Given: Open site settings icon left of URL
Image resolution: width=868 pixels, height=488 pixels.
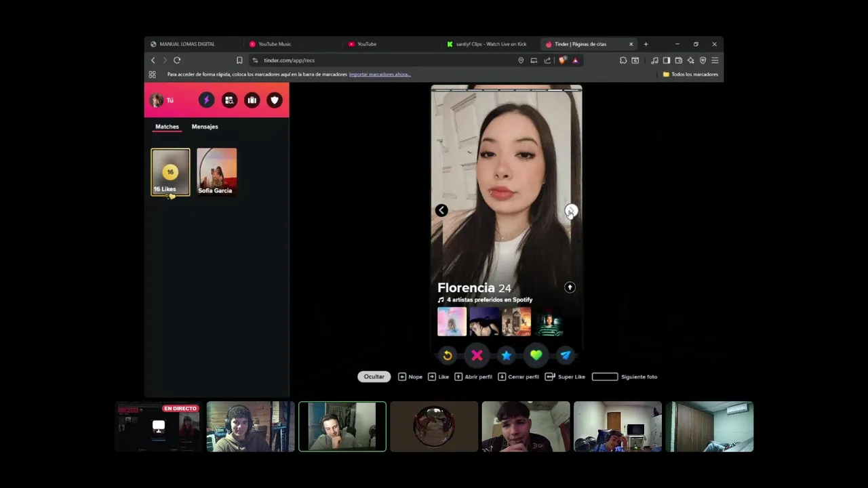Looking at the screenshot, I should pos(255,60).
